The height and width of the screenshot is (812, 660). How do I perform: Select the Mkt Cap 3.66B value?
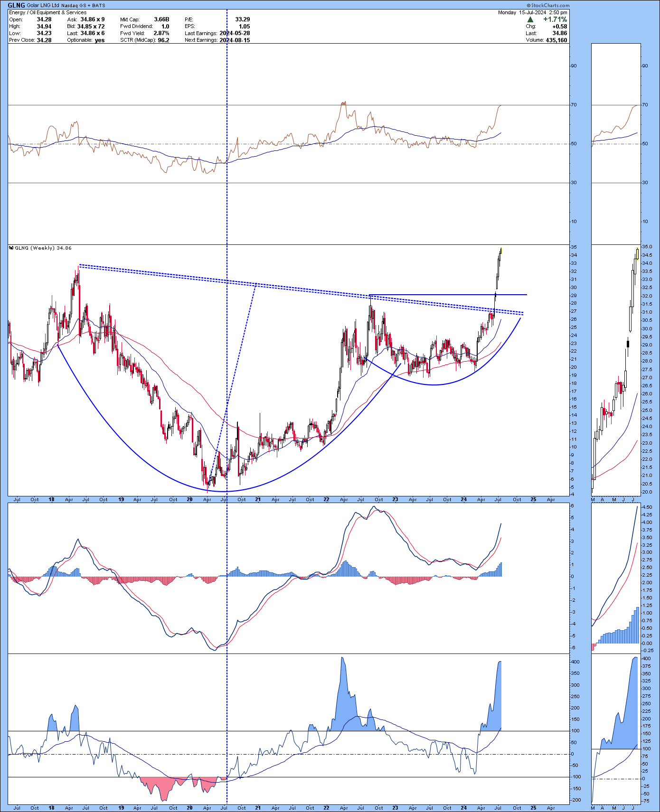161,19
